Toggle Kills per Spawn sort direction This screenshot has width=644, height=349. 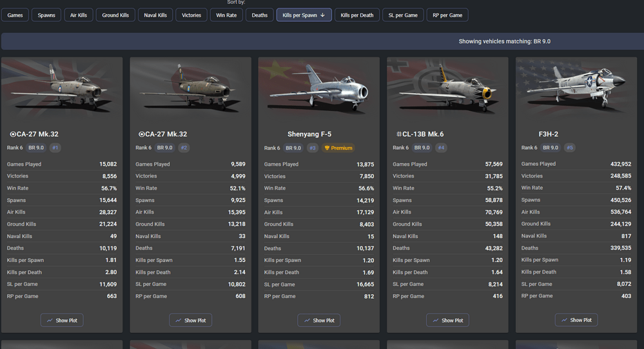(304, 15)
